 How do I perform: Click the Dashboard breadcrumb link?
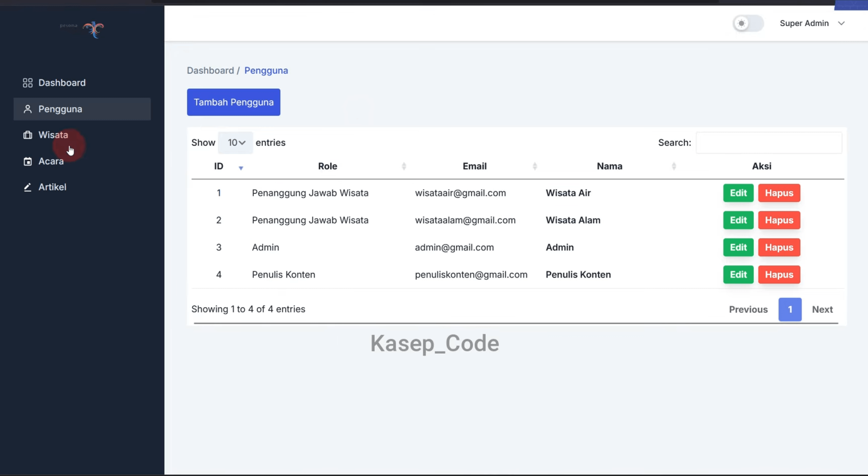click(x=210, y=70)
